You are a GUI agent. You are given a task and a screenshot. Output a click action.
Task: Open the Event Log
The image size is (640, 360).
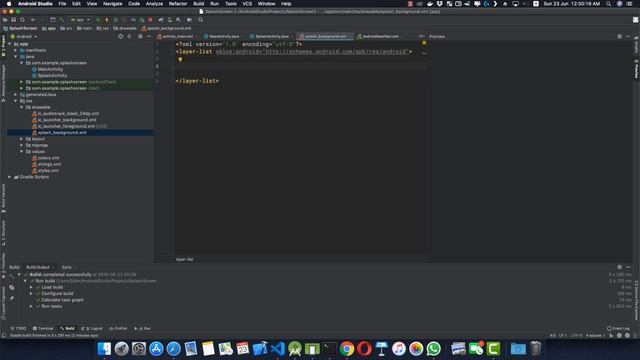[618, 329]
